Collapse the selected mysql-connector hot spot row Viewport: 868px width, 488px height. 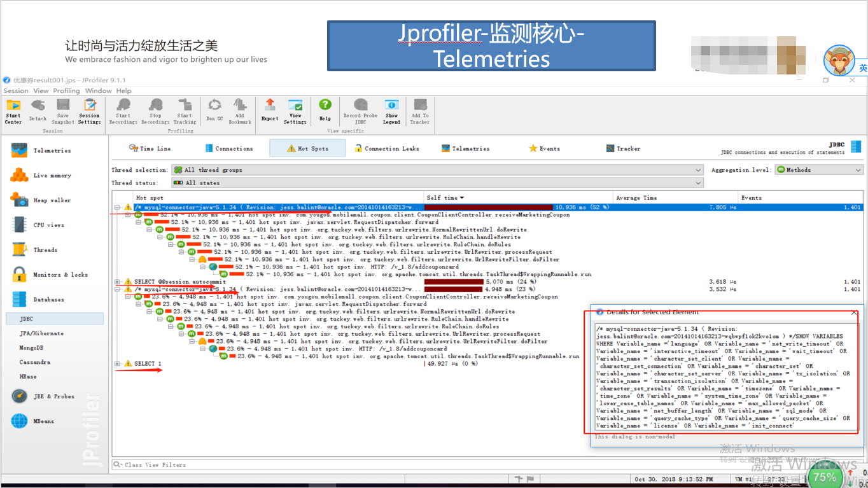tap(117, 207)
